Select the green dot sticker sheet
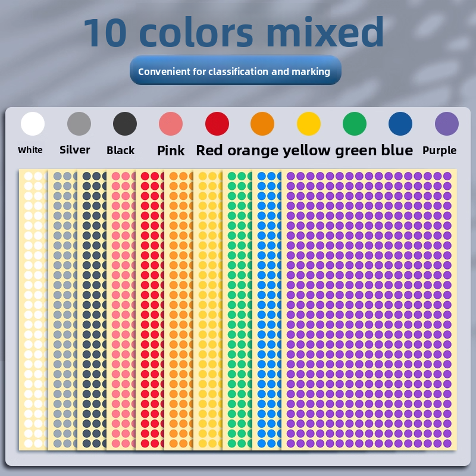This screenshot has width=476, height=476. [237, 309]
